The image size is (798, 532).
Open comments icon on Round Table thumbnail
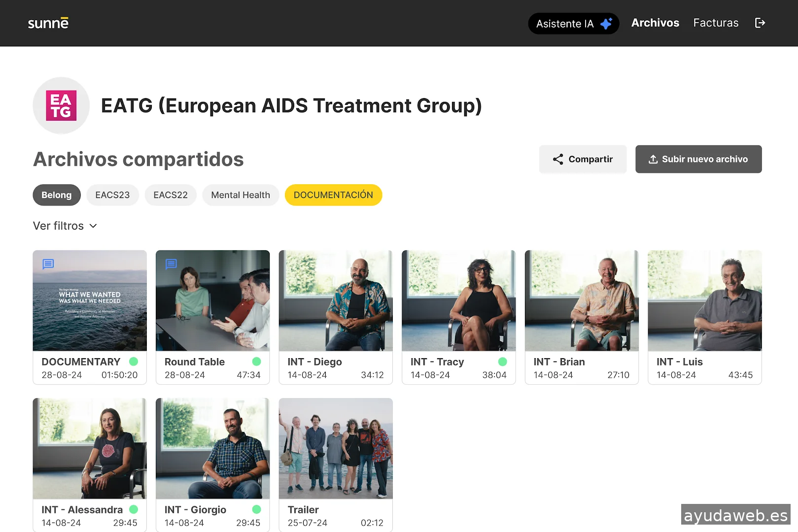(171, 264)
